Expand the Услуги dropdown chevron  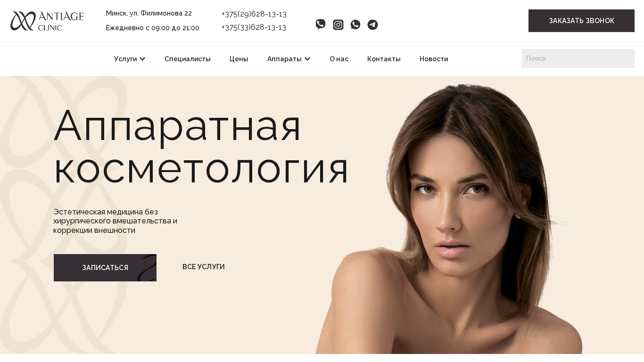(142, 58)
